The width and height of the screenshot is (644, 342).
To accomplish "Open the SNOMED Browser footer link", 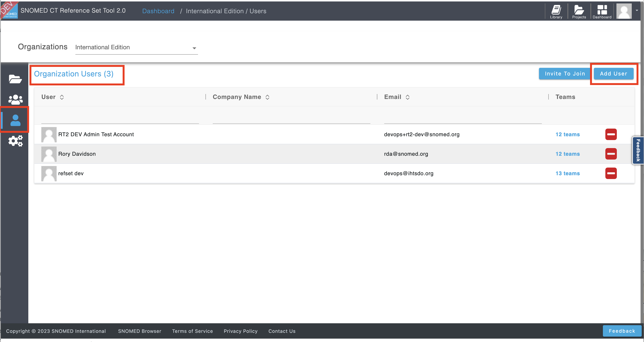I will pyautogui.click(x=139, y=331).
